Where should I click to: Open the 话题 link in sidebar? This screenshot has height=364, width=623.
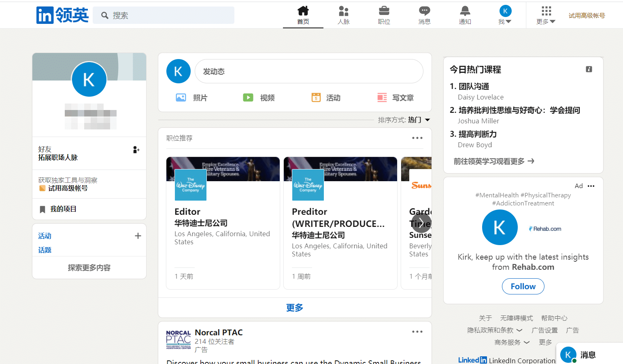coord(45,250)
